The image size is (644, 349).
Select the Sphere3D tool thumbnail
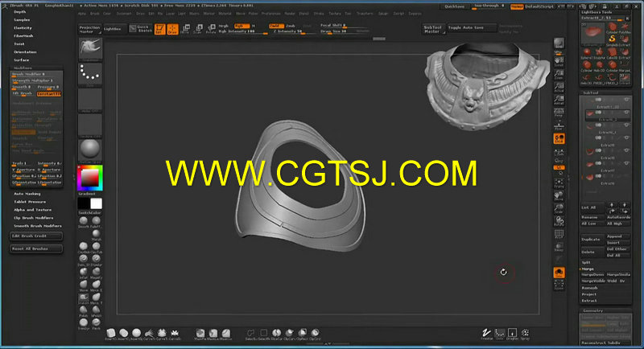587,53
